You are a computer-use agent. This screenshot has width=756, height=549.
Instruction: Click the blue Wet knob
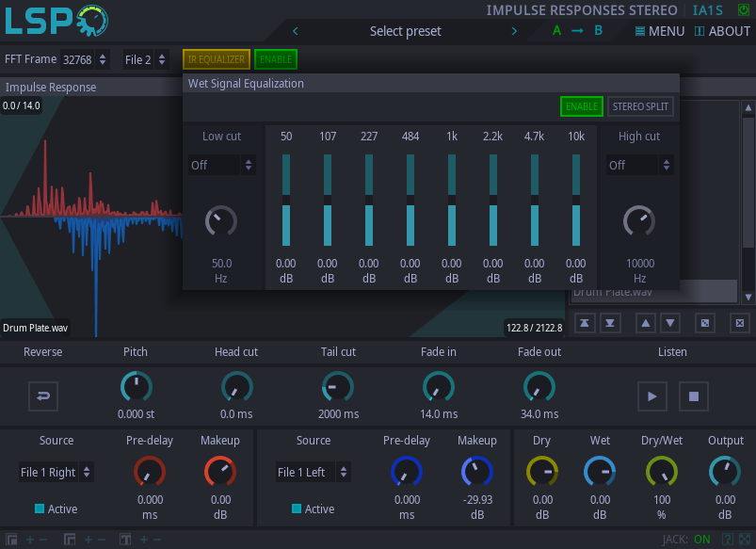point(600,472)
